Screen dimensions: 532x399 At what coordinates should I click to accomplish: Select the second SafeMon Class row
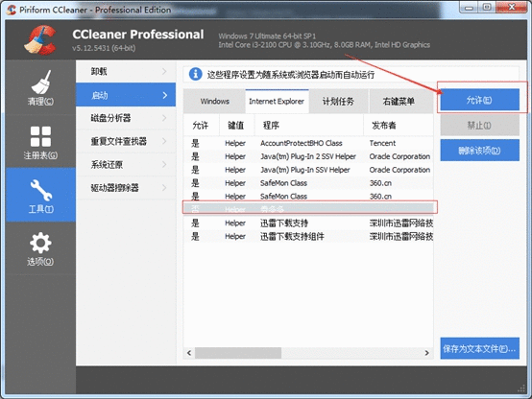(x=308, y=197)
